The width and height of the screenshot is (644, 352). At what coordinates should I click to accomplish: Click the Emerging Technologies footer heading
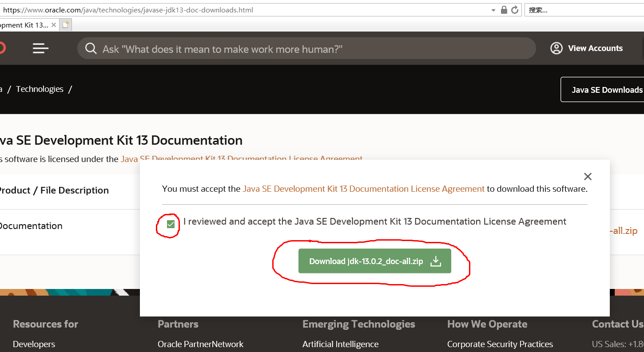pos(358,324)
